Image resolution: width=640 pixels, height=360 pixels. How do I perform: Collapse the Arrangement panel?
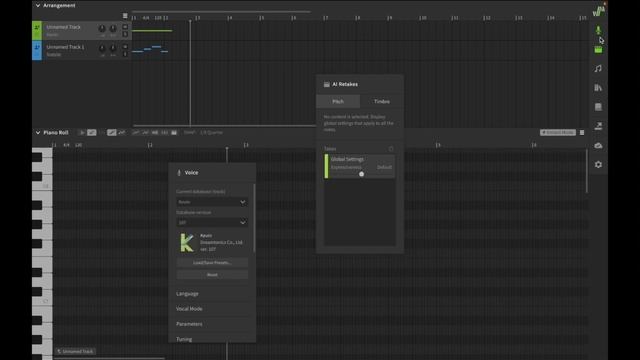pos(38,6)
